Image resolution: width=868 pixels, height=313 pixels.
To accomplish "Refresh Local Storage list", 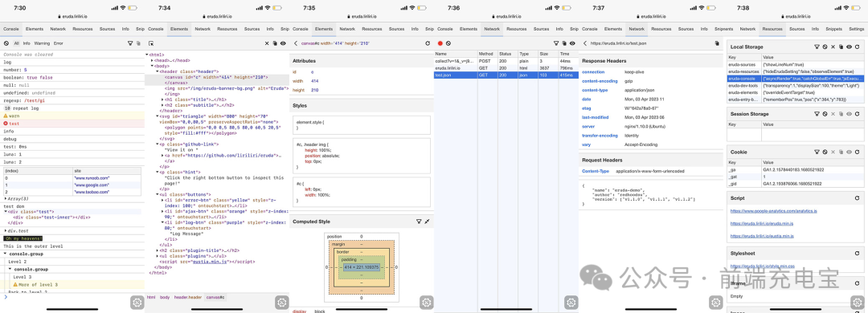I will coord(857,47).
